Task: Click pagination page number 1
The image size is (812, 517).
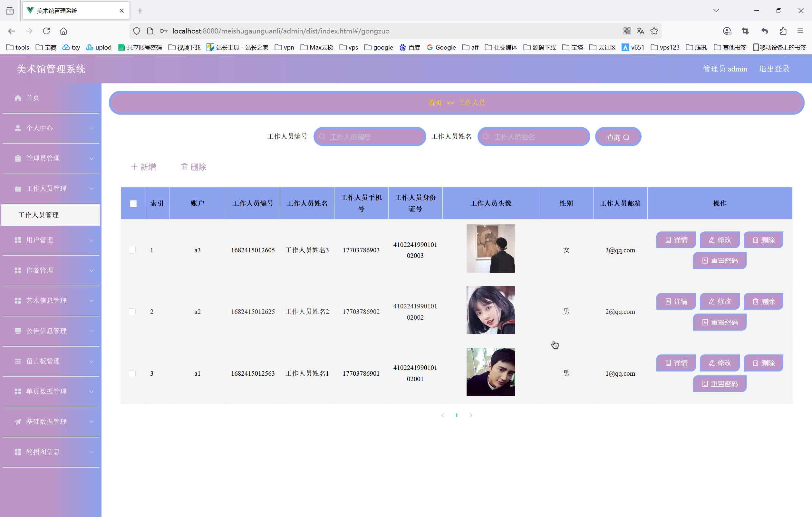Action: [x=457, y=415]
